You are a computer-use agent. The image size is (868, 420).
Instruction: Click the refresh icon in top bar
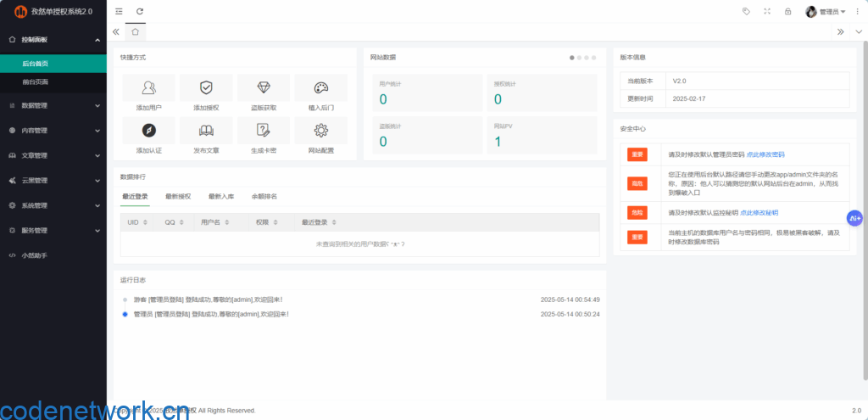tap(140, 11)
